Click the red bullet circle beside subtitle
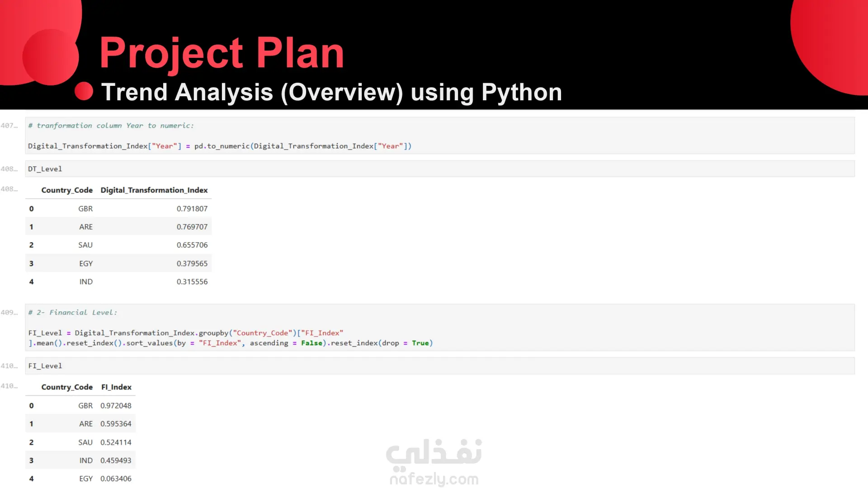Screen dimensions: 868x488 point(84,91)
